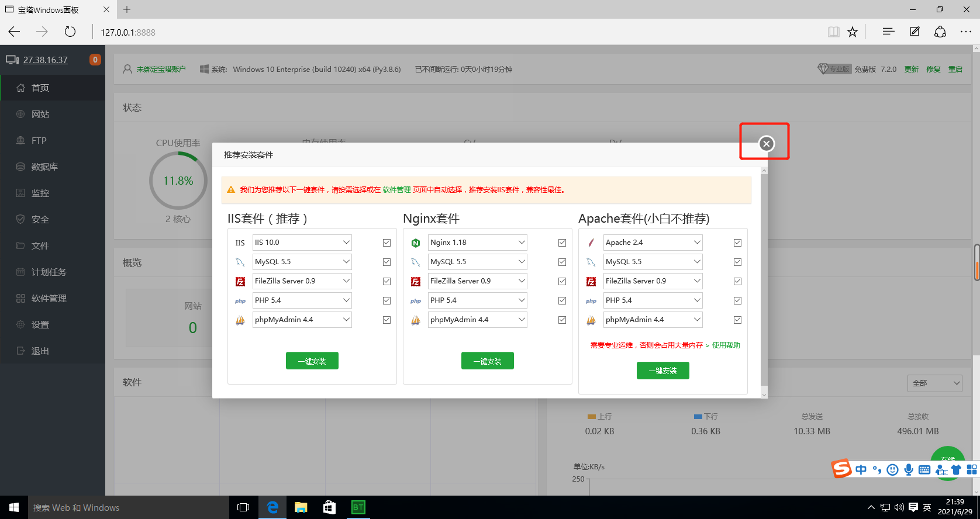
Task: Click the shield icon beside 安全
Action: 20,219
